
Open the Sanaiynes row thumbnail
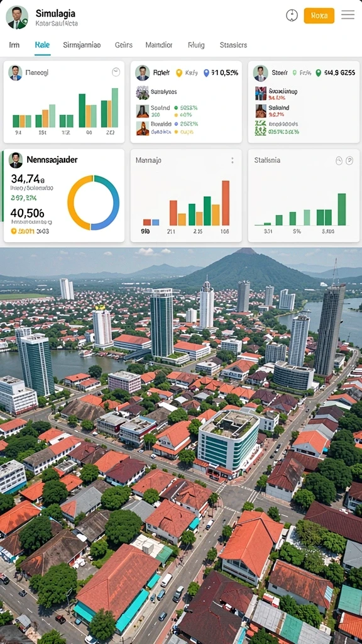[143, 92]
